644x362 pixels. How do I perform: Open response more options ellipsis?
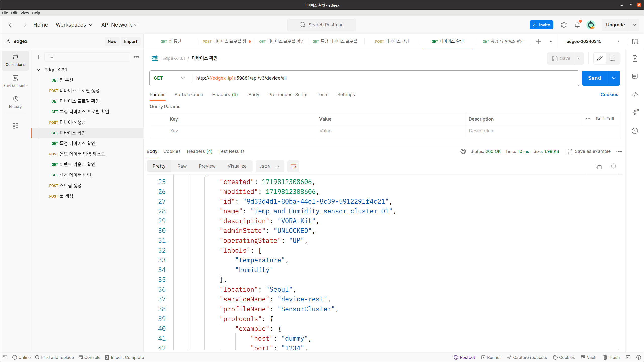[619, 151]
